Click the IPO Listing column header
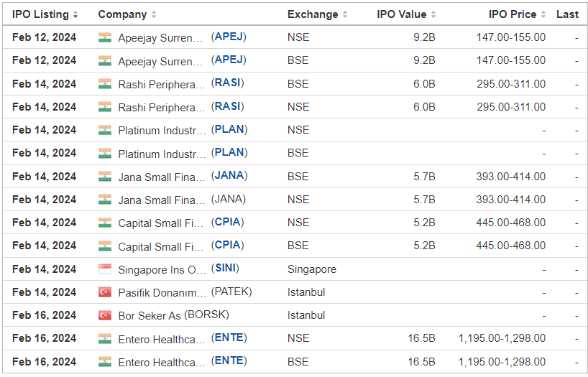Viewport: 588px width, 377px height. click(x=40, y=14)
